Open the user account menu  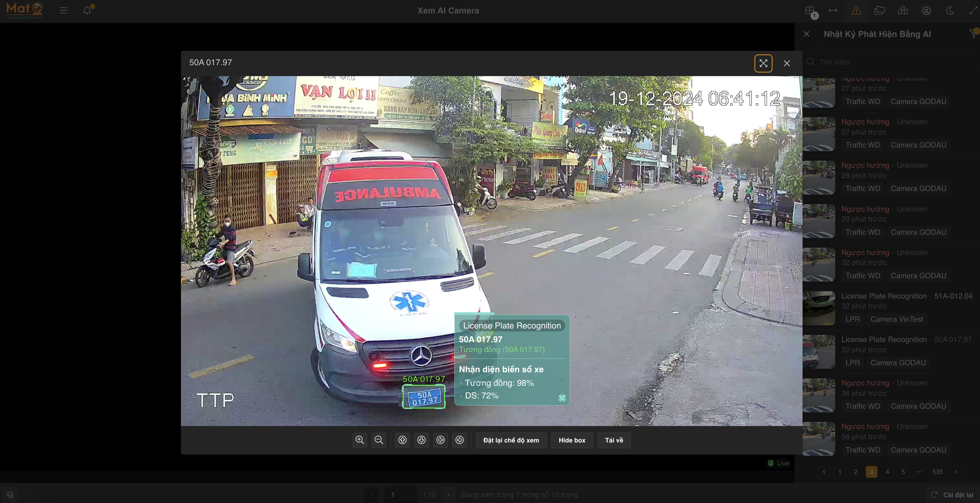(x=926, y=11)
